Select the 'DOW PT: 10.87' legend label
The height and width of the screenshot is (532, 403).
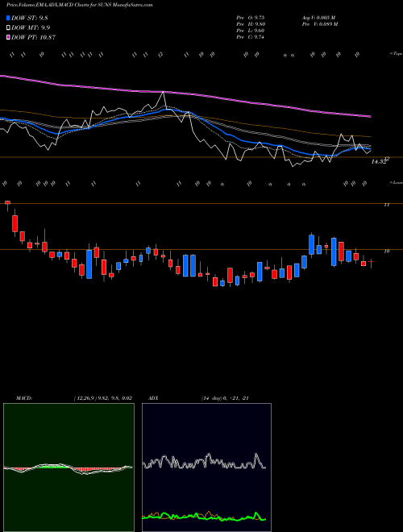[x=34, y=37]
